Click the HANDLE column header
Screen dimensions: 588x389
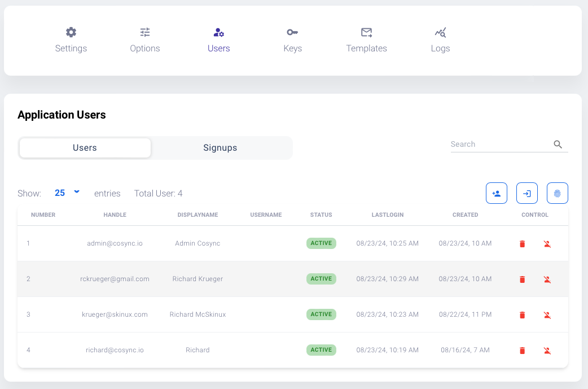pos(115,215)
